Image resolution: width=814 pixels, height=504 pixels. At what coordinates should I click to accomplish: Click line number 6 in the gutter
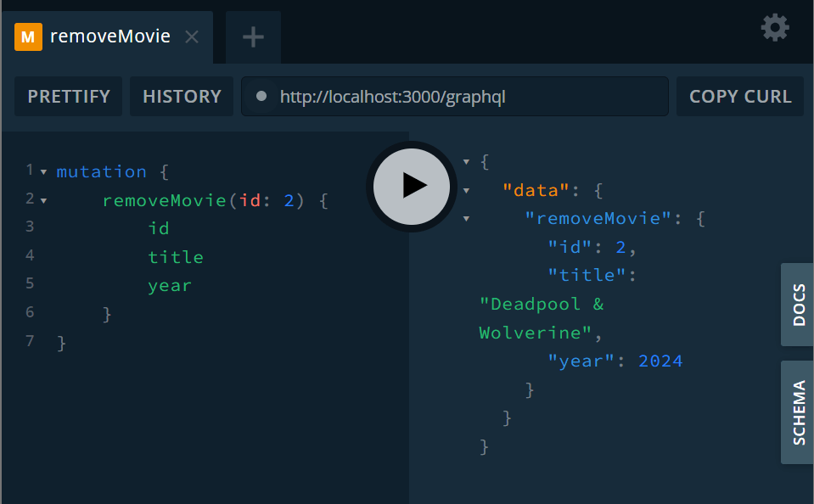click(x=30, y=312)
